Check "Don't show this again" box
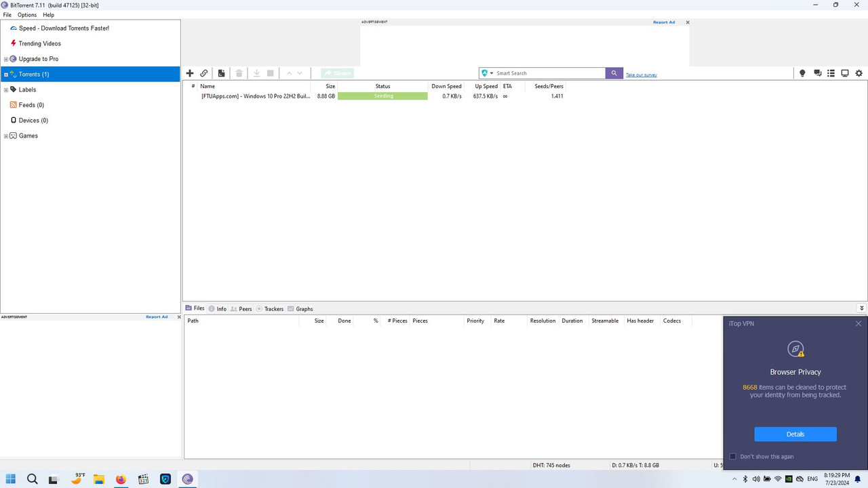The height and width of the screenshot is (488, 868). 732,456
